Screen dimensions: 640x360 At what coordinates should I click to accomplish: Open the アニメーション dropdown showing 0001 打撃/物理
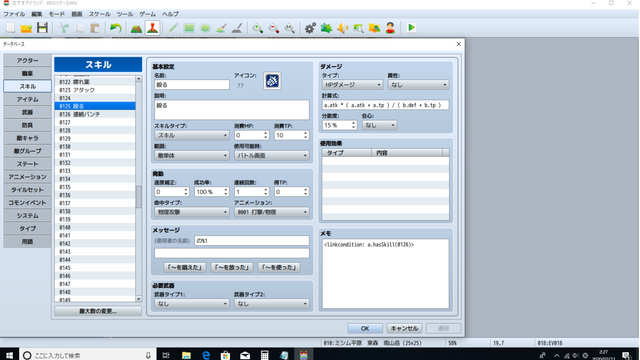271,212
